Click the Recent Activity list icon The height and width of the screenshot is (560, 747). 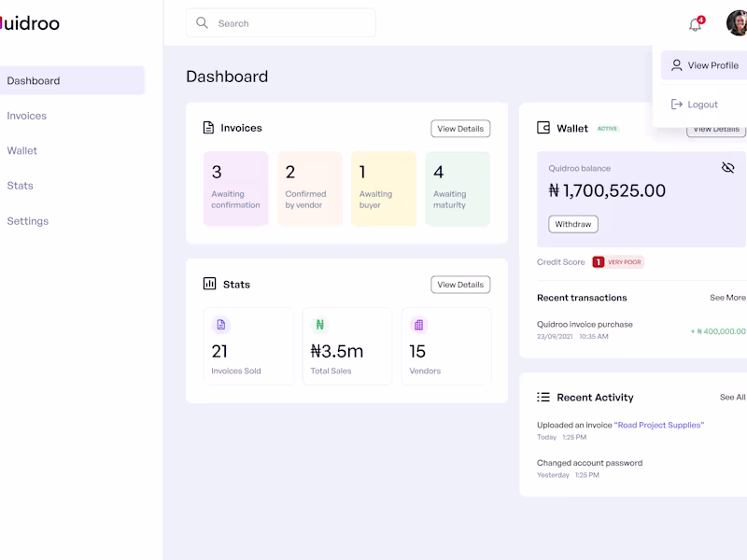click(x=543, y=397)
